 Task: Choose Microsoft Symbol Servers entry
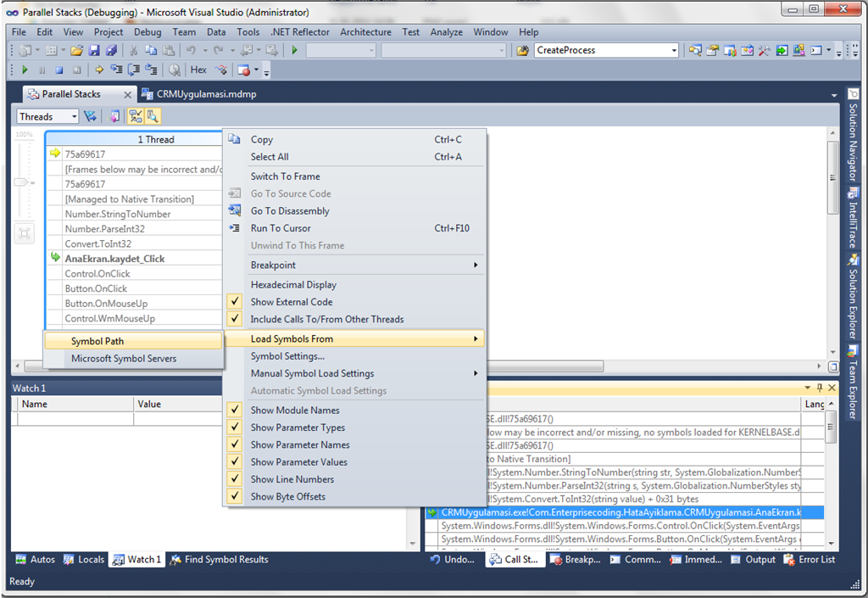(x=133, y=358)
